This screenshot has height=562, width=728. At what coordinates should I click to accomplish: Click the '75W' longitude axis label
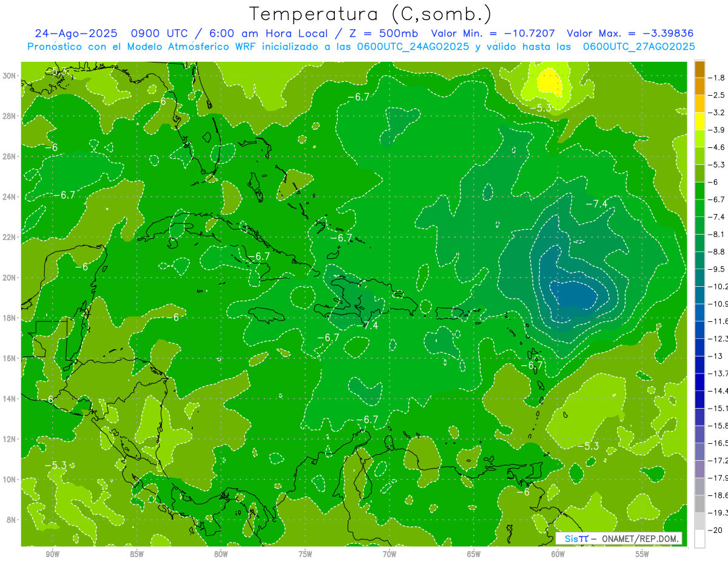point(305,554)
